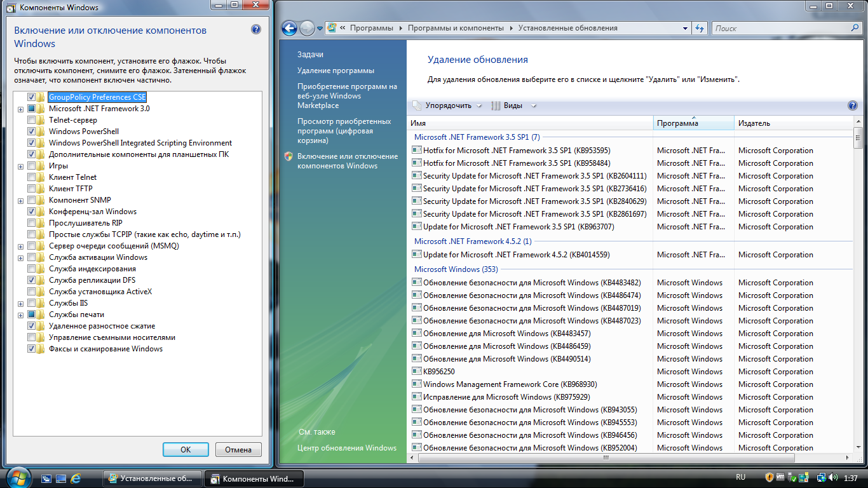Click the taskbar clock showing 1:37
The height and width of the screenshot is (488, 868).
[x=851, y=477]
